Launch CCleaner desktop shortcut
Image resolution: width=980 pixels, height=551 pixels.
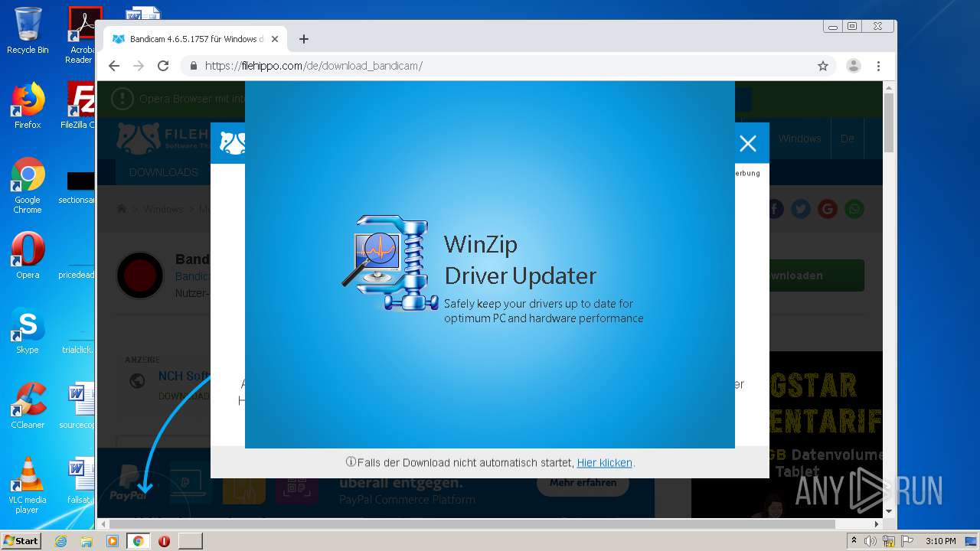pos(28,406)
